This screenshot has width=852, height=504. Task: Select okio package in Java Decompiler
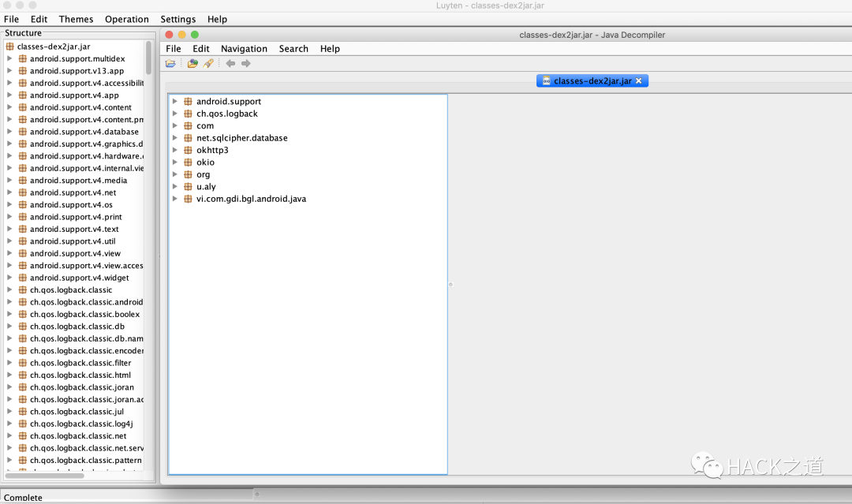pos(205,162)
